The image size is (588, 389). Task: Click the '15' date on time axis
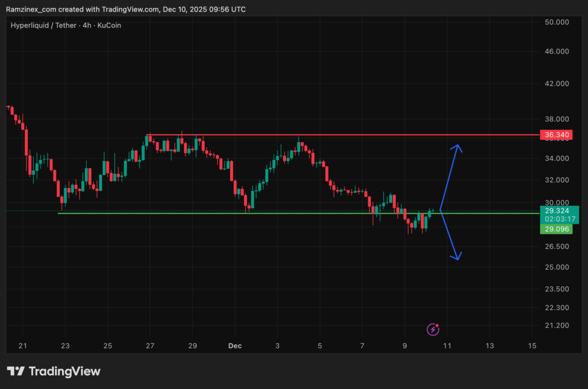point(532,345)
